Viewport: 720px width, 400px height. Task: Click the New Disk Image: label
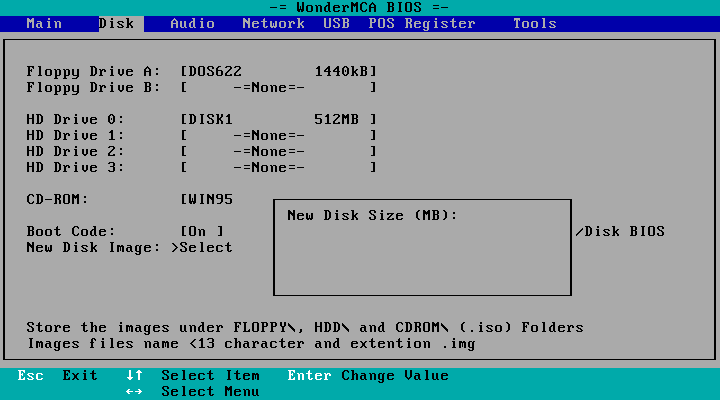tap(93, 248)
